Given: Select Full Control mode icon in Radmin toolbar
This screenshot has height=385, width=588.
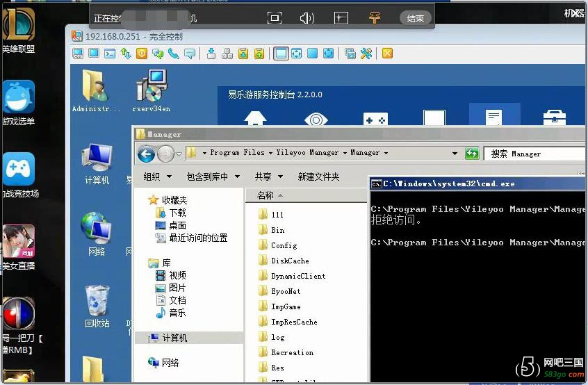Looking at the screenshot, I should click(78, 54).
